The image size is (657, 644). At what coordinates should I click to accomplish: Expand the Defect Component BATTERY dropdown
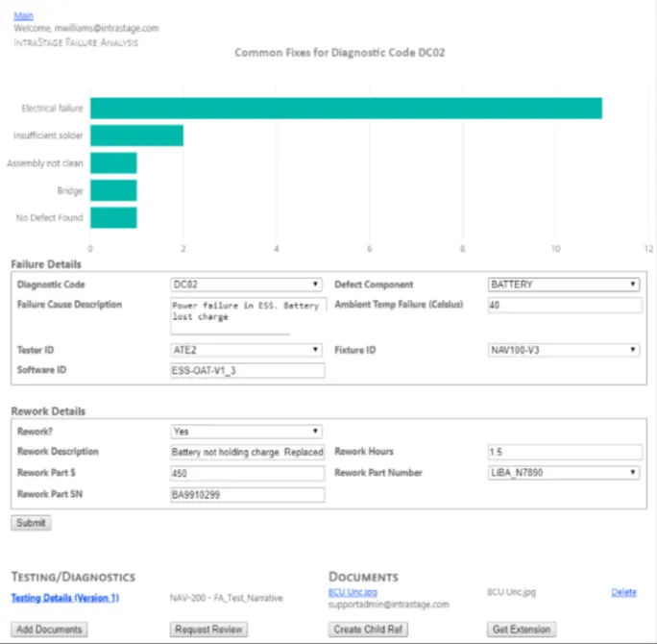point(564,285)
